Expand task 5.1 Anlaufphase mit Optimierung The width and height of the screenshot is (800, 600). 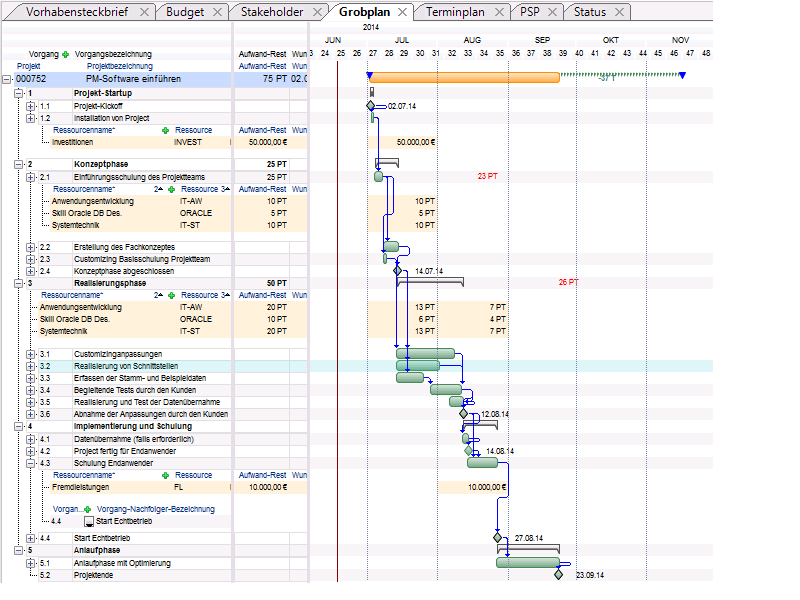(31, 563)
